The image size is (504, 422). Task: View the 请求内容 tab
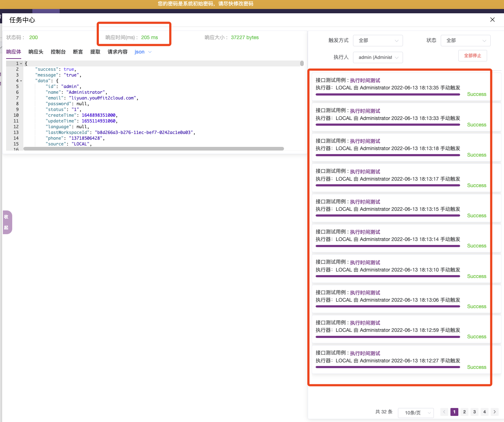tap(117, 52)
